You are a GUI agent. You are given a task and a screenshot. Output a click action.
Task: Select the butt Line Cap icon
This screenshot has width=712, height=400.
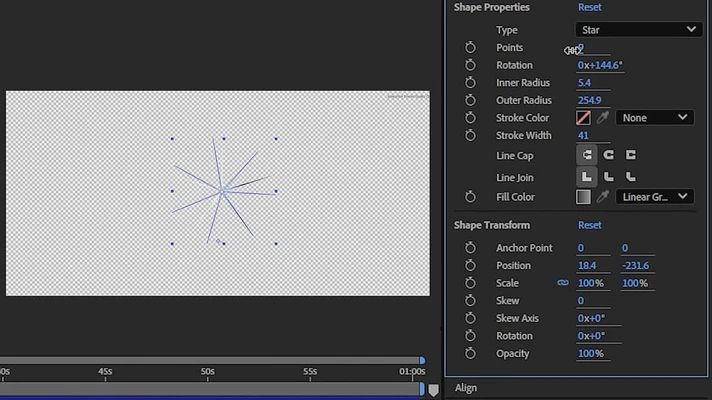[x=587, y=155]
